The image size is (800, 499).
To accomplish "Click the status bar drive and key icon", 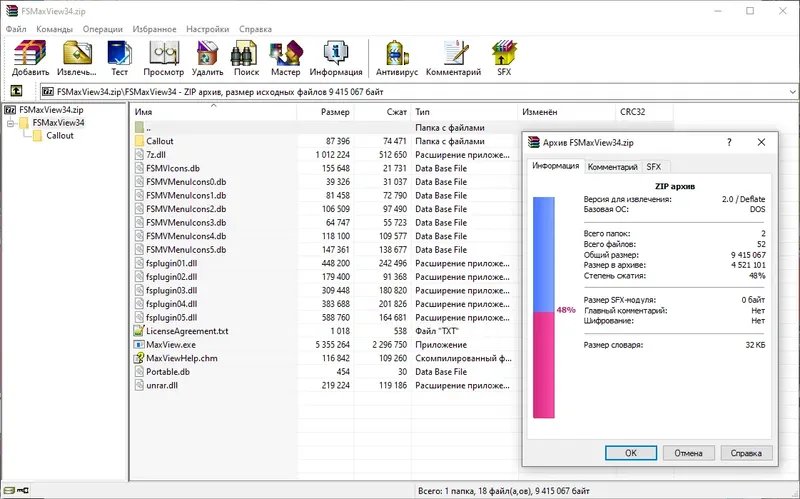I will pos(16,490).
